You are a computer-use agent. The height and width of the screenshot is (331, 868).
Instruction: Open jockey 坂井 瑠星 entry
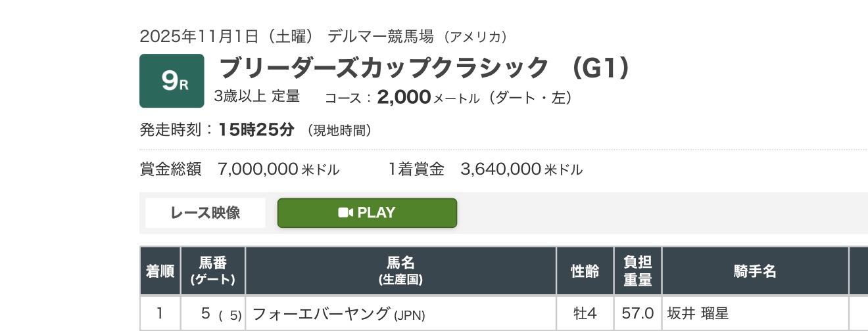click(698, 314)
